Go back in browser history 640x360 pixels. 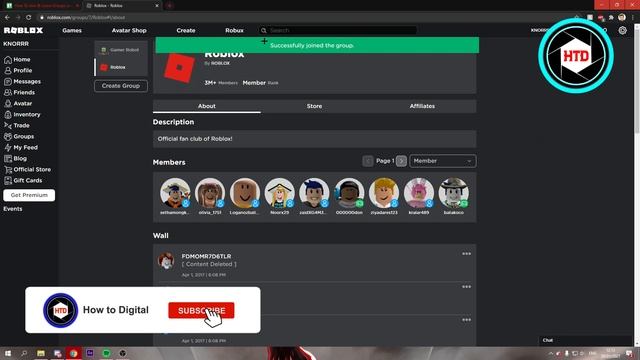(7, 18)
